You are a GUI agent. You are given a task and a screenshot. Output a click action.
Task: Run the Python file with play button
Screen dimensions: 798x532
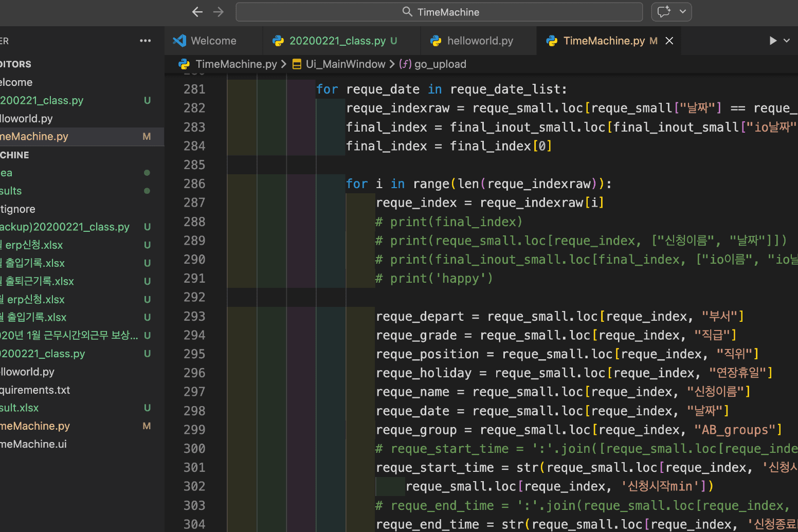pyautogui.click(x=773, y=41)
